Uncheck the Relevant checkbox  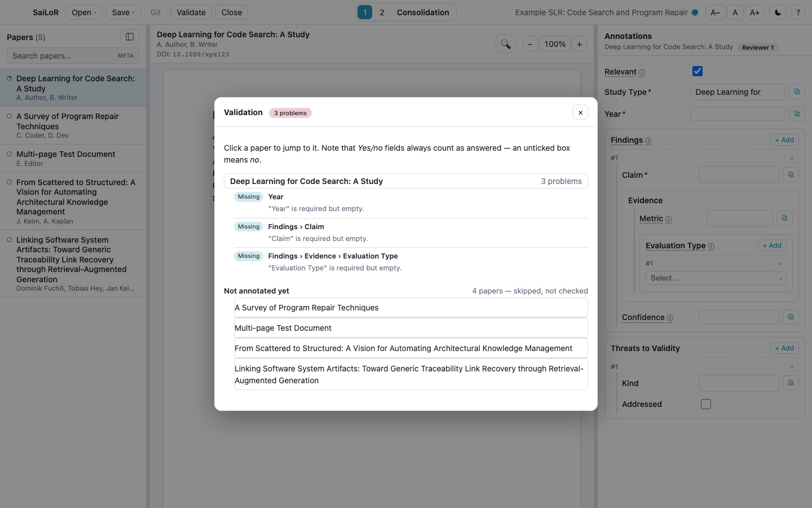(x=698, y=71)
